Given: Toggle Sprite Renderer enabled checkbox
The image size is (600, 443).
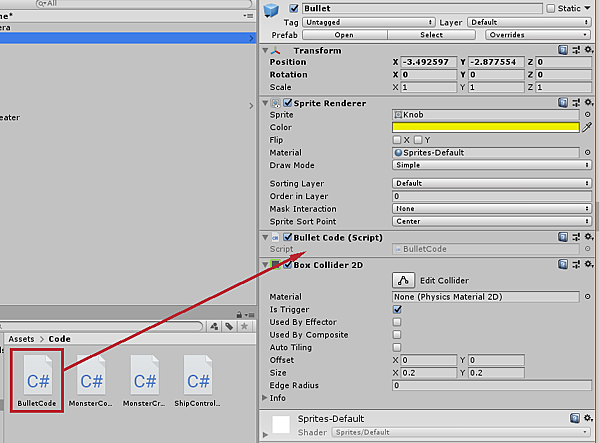Looking at the screenshot, I should 288,103.
